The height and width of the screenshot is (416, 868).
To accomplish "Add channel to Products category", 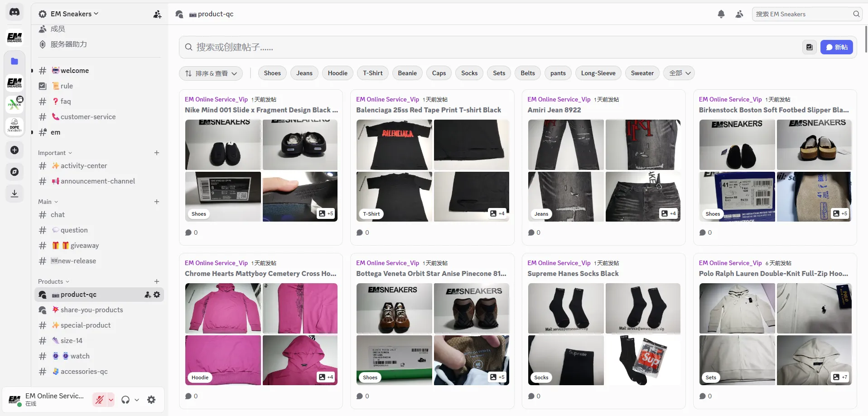I will (x=157, y=281).
